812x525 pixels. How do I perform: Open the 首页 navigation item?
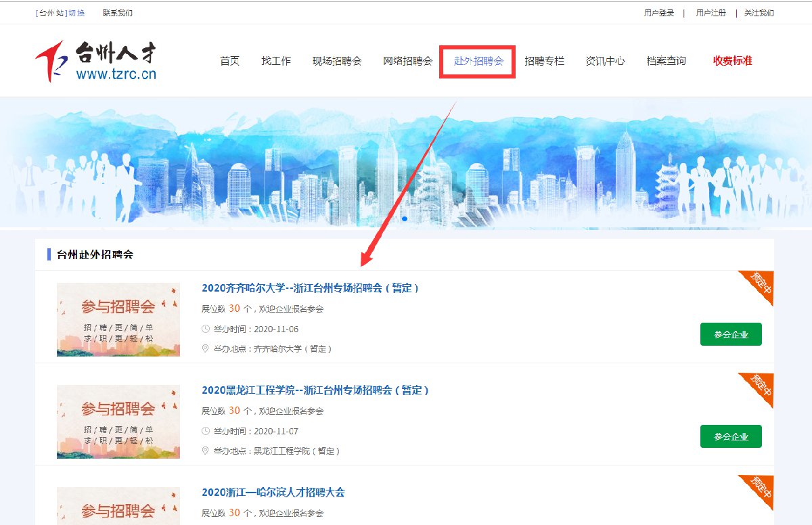pos(230,61)
